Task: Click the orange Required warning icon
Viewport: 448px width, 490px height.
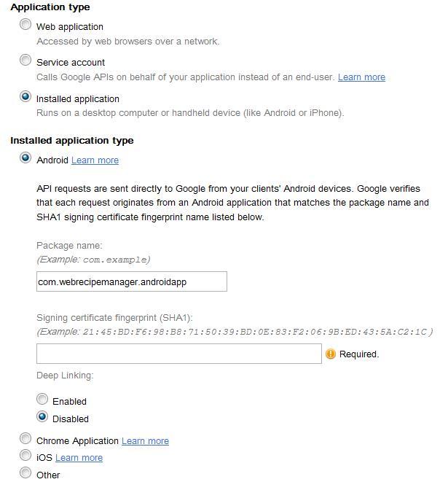Action: [x=331, y=354]
